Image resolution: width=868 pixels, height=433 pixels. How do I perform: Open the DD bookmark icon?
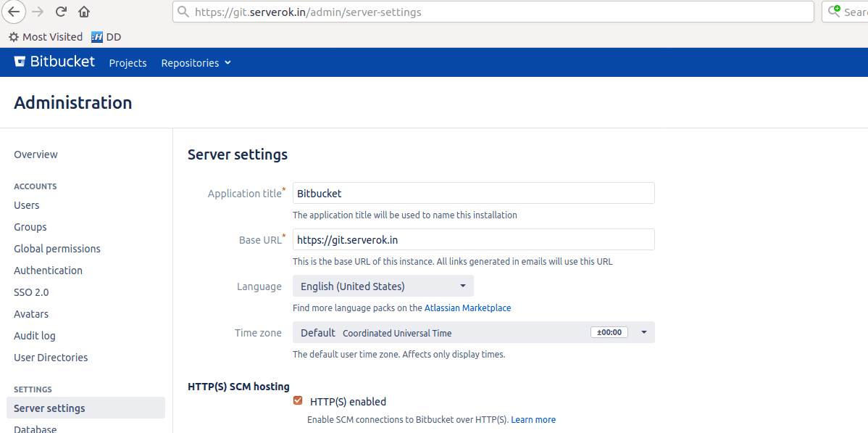coord(96,36)
